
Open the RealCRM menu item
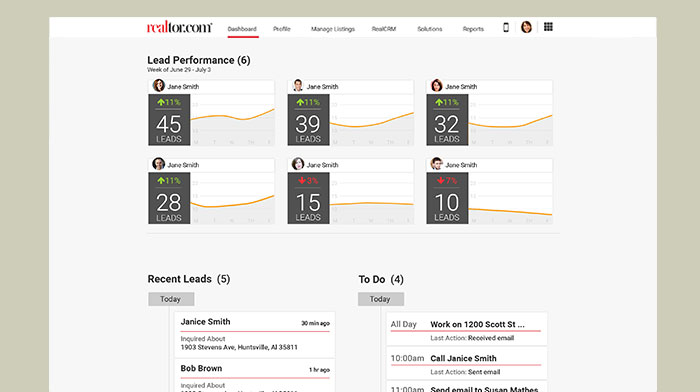point(383,29)
